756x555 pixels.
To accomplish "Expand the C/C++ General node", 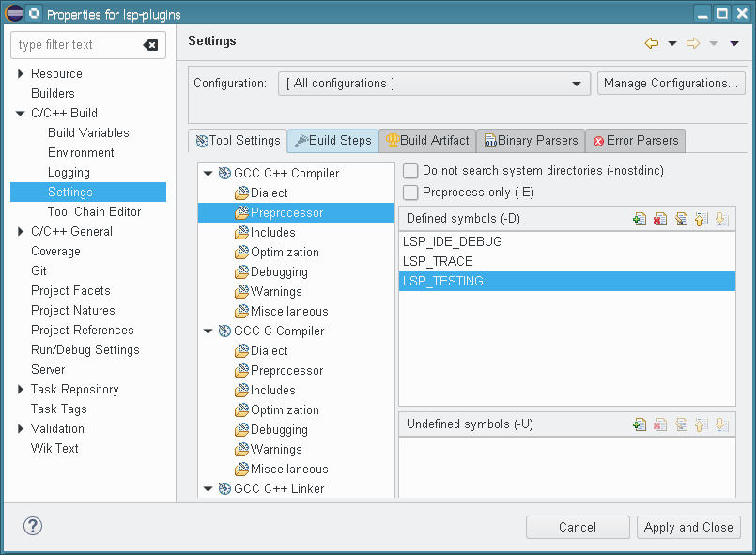I will pos(21,232).
